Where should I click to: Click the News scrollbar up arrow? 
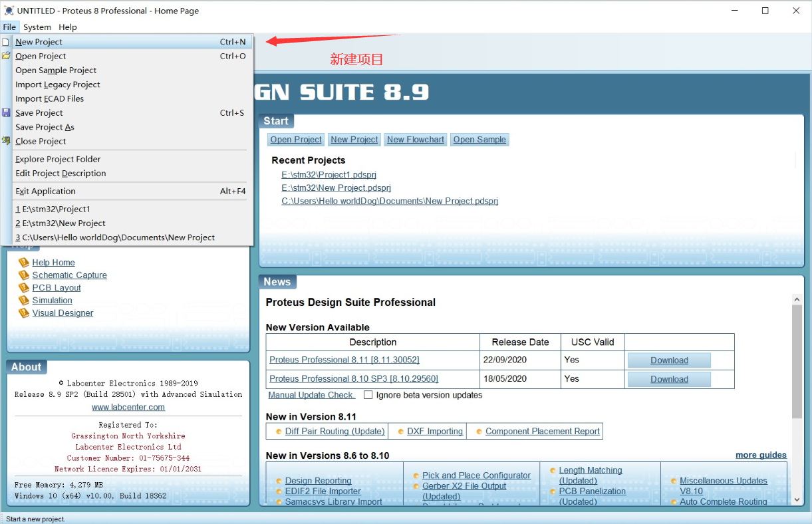point(797,300)
